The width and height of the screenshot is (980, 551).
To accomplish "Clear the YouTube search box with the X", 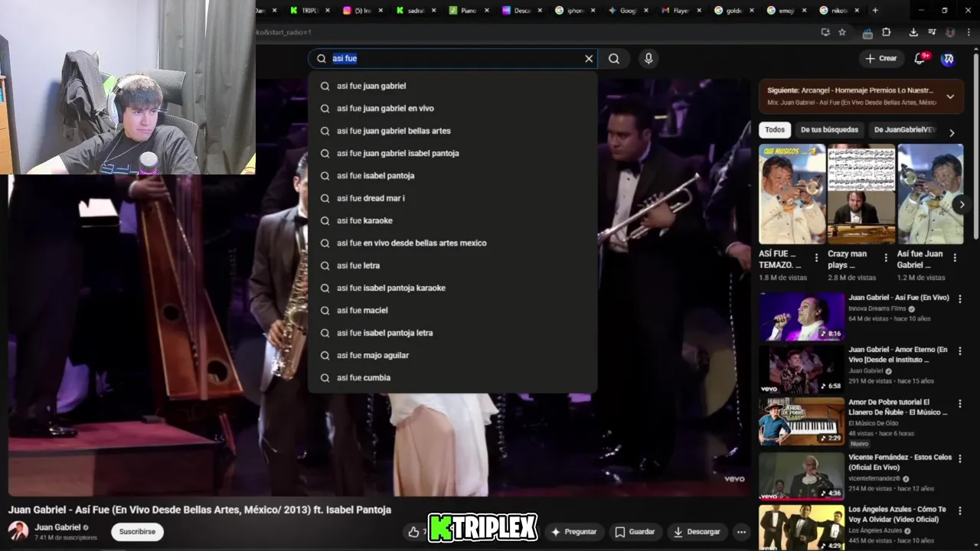I will coord(589,58).
